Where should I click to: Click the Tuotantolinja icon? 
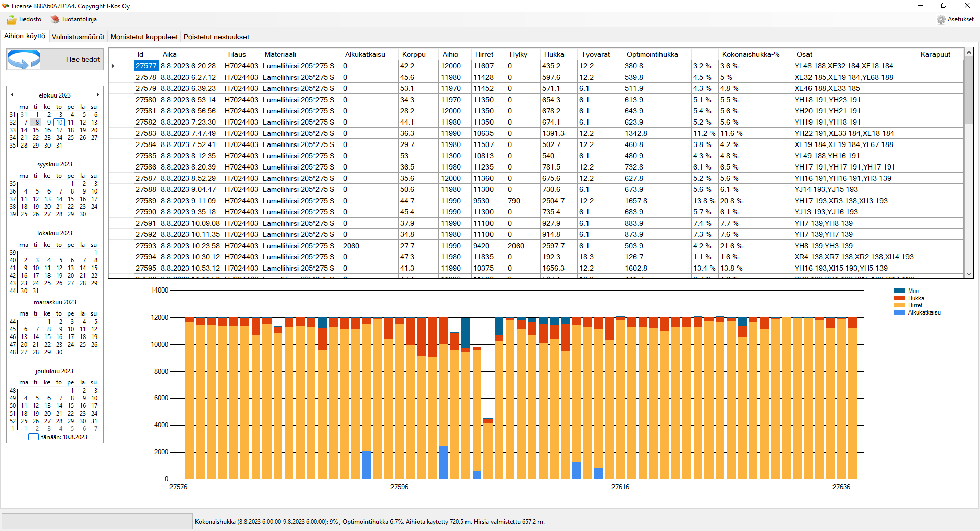[55, 19]
